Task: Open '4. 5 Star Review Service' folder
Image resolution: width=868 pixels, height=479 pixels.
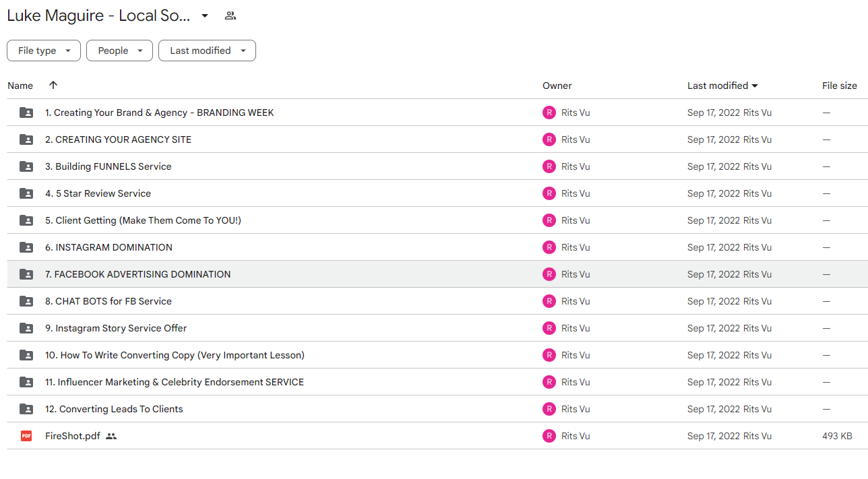Action: (x=98, y=193)
